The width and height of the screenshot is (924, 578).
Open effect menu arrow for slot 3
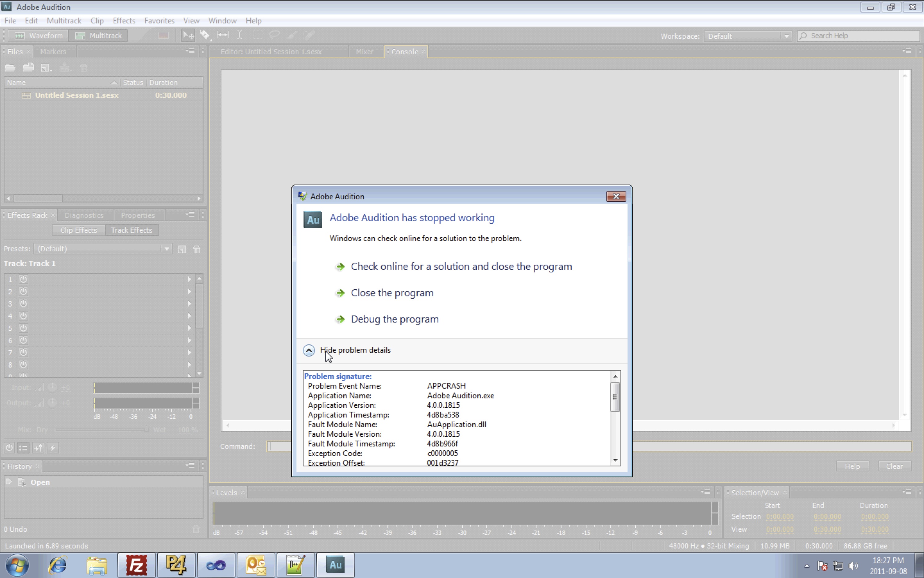click(x=189, y=304)
